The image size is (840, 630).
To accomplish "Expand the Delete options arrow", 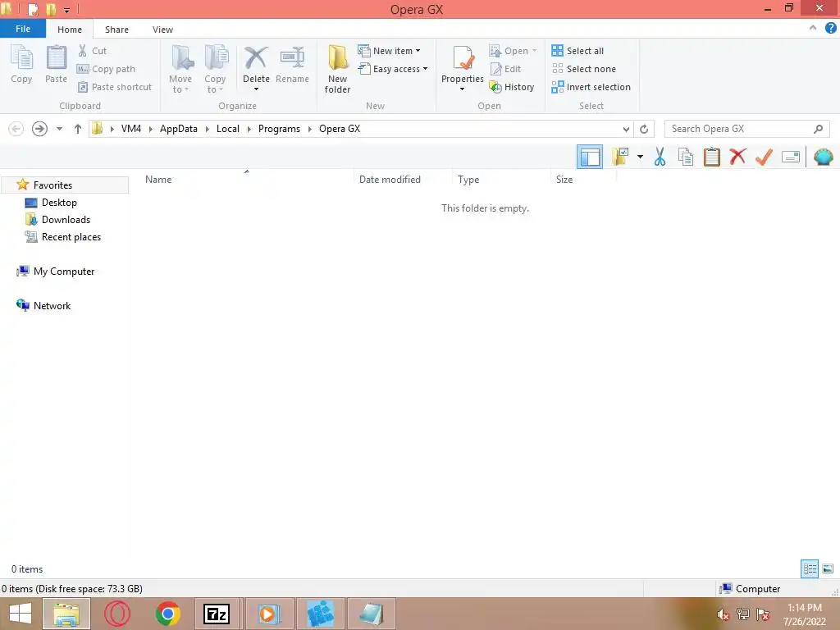I will click(256, 89).
